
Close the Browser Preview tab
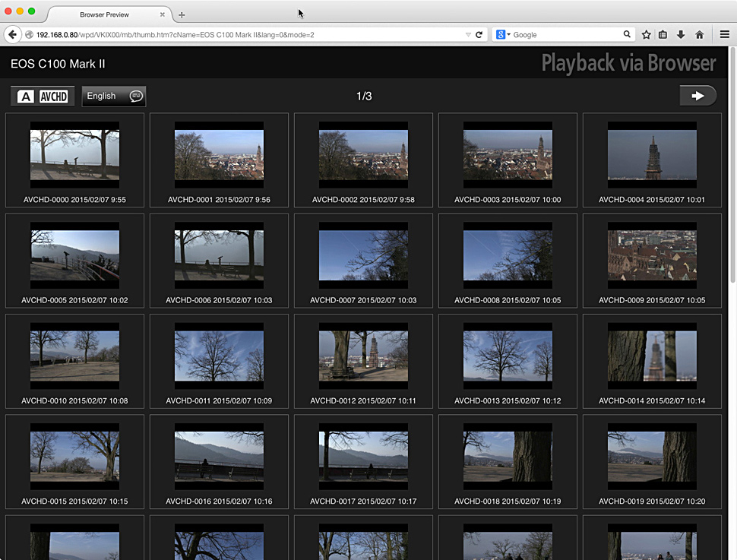[x=162, y=14]
